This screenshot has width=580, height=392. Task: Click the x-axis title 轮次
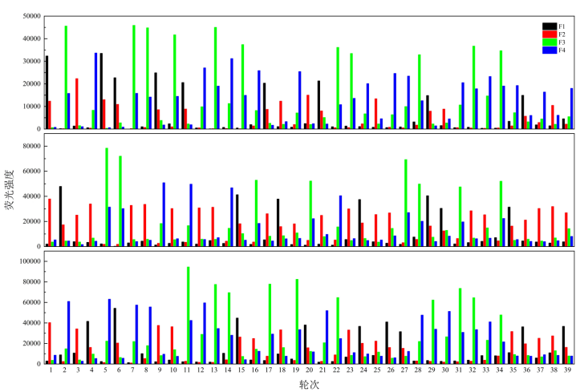click(x=309, y=385)
